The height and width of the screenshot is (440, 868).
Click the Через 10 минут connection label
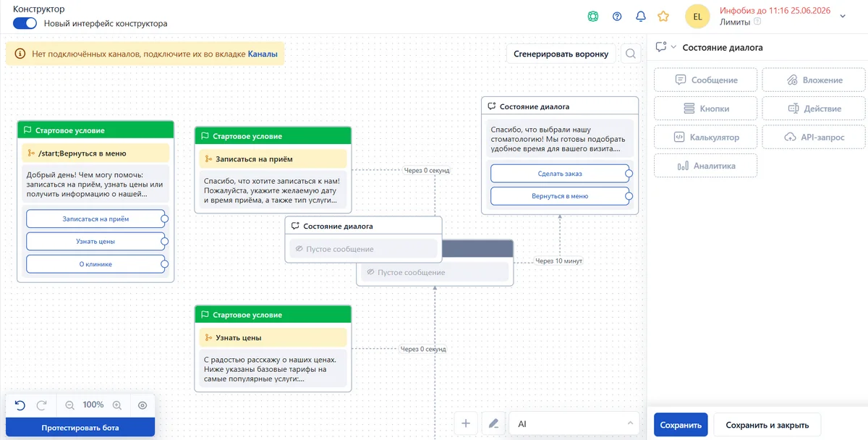click(558, 261)
